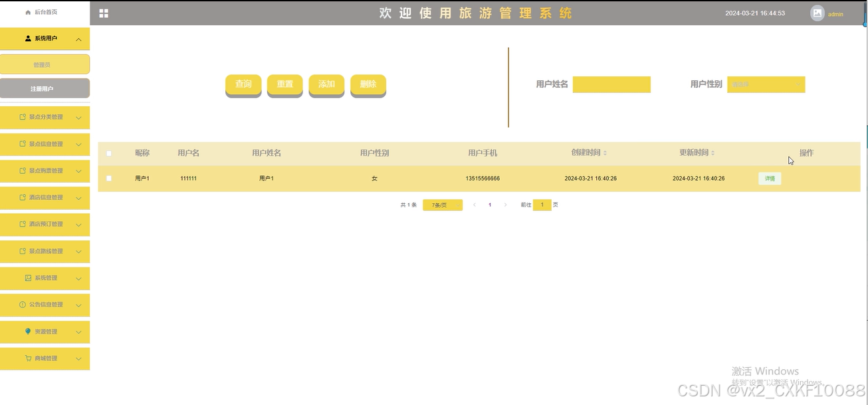Click the 用户性别 cell 女
Viewport: 868px width, 405px height.
pos(374,179)
